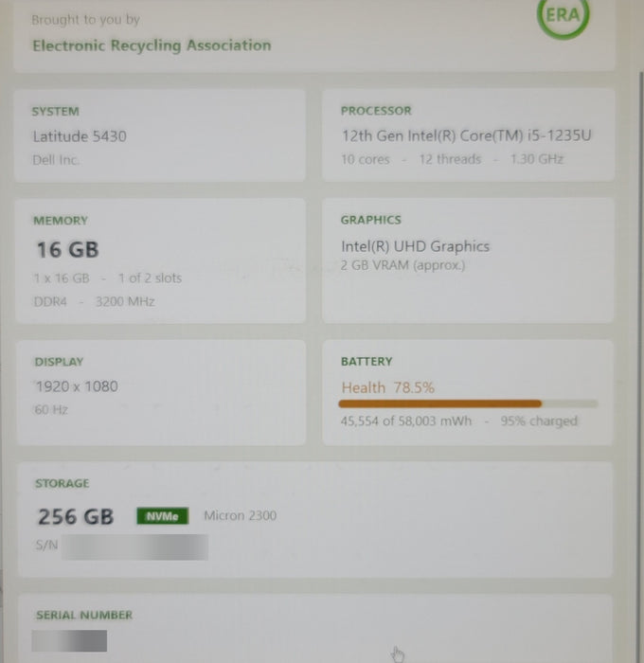This screenshot has height=663, width=644.
Task: Click the 'Health 78.5%' text
Action: coord(387,387)
